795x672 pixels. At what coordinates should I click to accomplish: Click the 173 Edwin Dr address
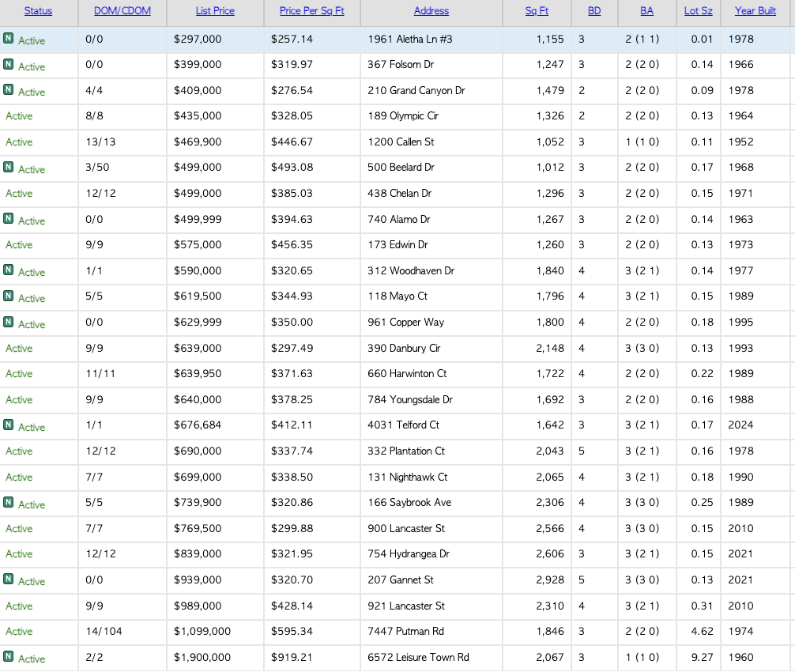398,244
